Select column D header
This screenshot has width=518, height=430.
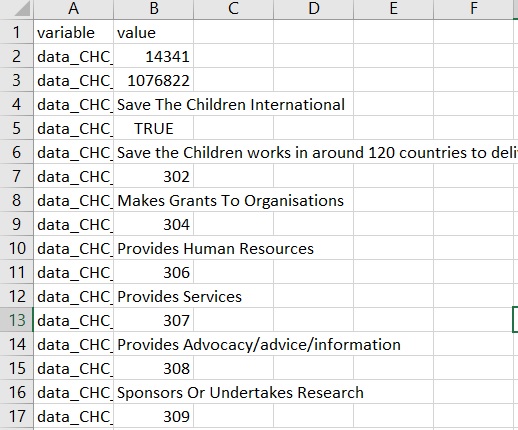coord(314,9)
